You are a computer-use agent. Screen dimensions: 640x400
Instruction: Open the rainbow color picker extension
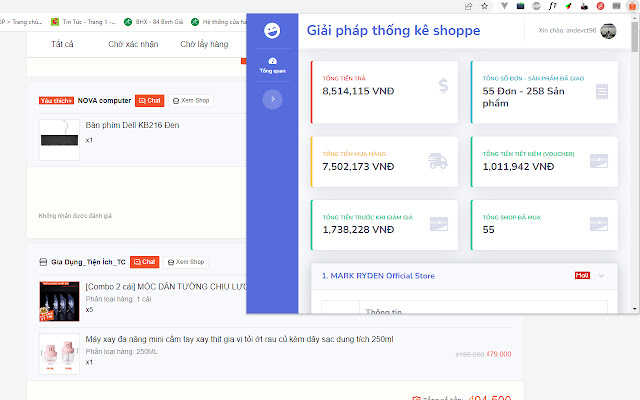[x=568, y=6]
